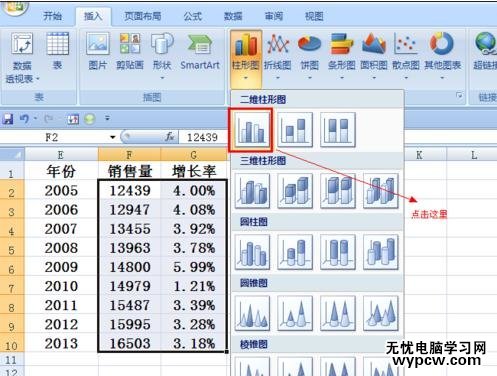Switch to the Review (审阅) tab
This screenshot has width=497, height=376.
click(274, 16)
